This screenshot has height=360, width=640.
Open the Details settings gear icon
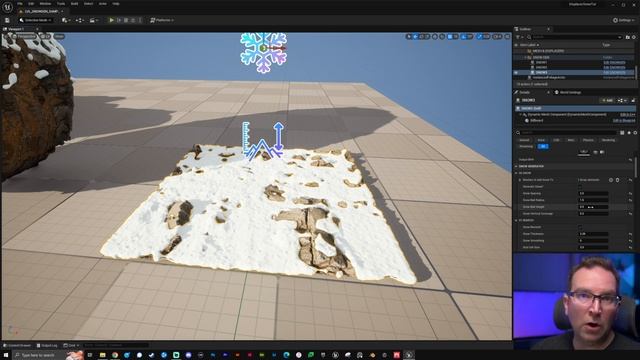[x=635, y=133]
